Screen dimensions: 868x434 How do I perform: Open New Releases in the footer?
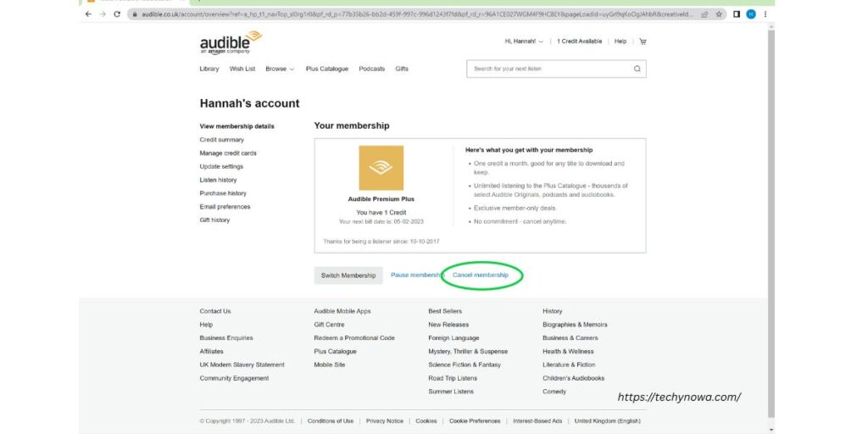448,325
